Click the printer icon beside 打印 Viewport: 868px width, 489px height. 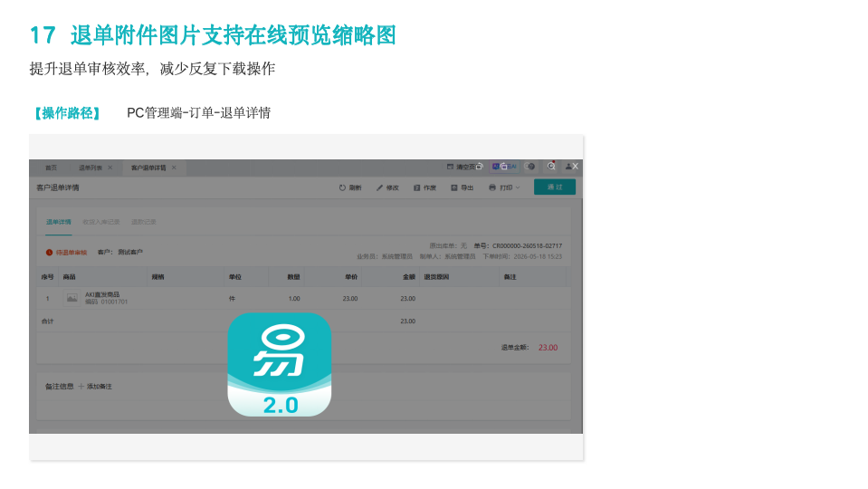(492, 187)
